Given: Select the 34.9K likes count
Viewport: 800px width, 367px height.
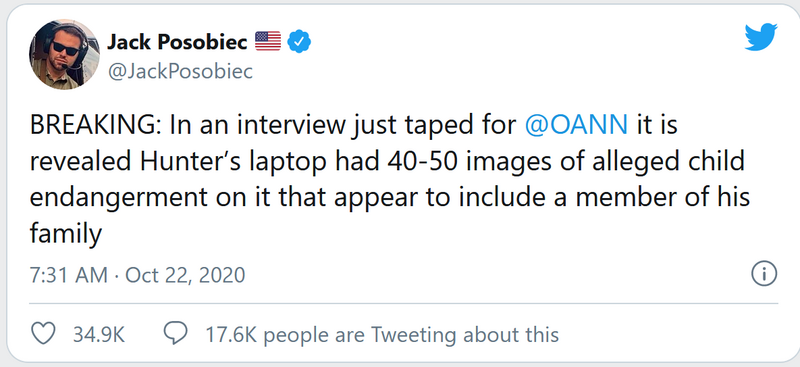Looking at the screenshot, I should pyautogui.click(x=99, y=335).
